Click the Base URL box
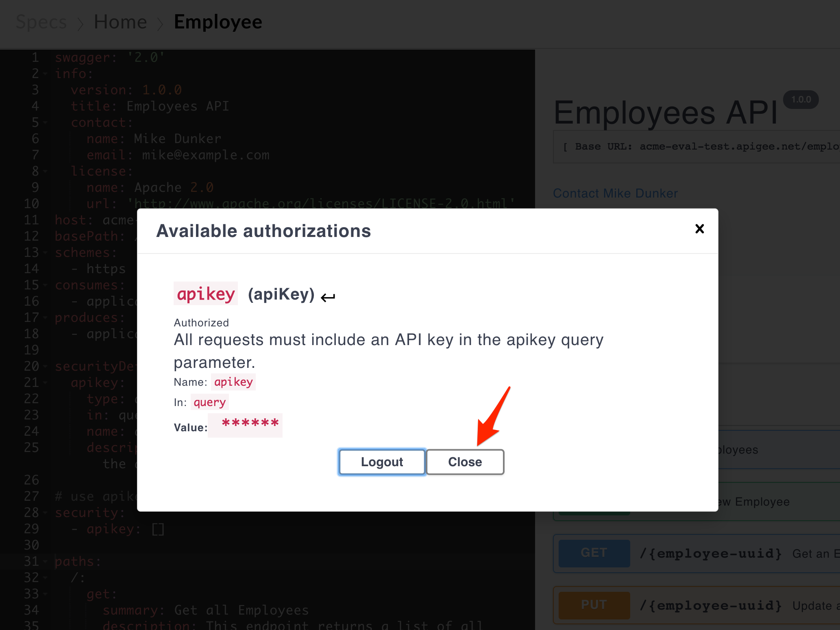Screen dimensions: 840x630 [696, 147]
